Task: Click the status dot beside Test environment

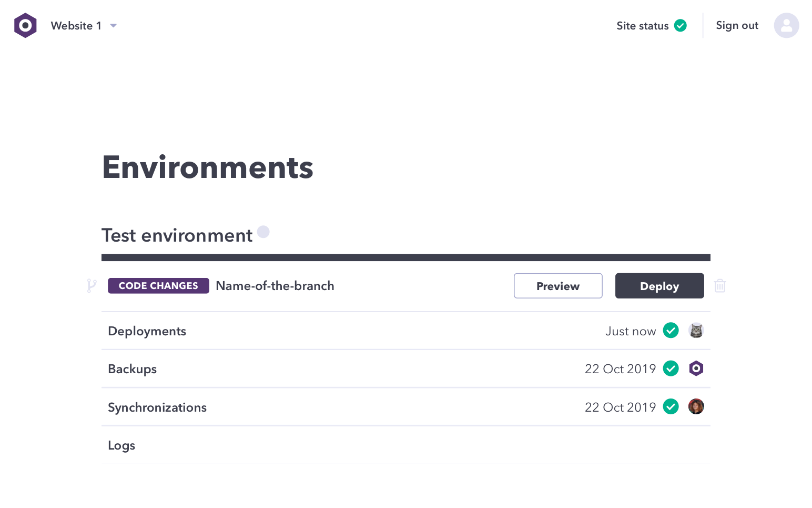Action: click(x=263, y=232)
